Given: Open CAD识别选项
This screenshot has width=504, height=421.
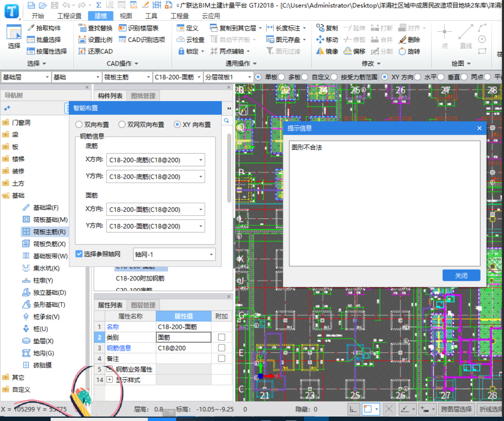Looking at the screenshot, I should point(142,40).
